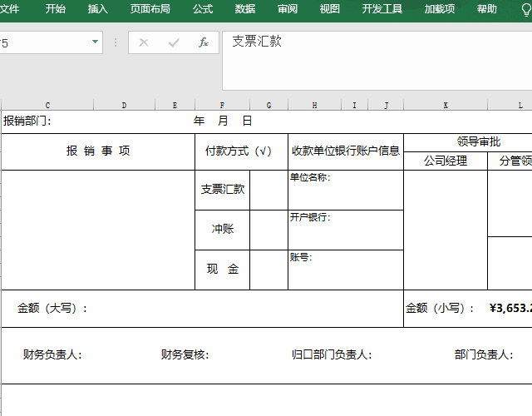Select column K header
532x416 pixels.
click(x=446, y=106)
